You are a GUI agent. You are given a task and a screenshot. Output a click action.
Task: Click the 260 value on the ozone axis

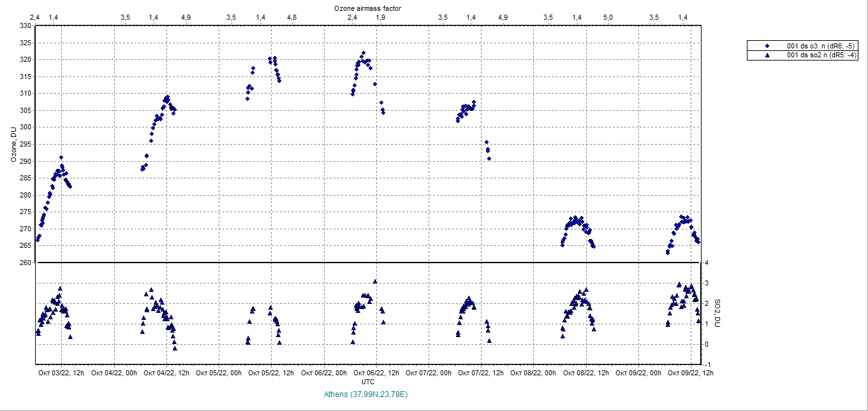24,263
